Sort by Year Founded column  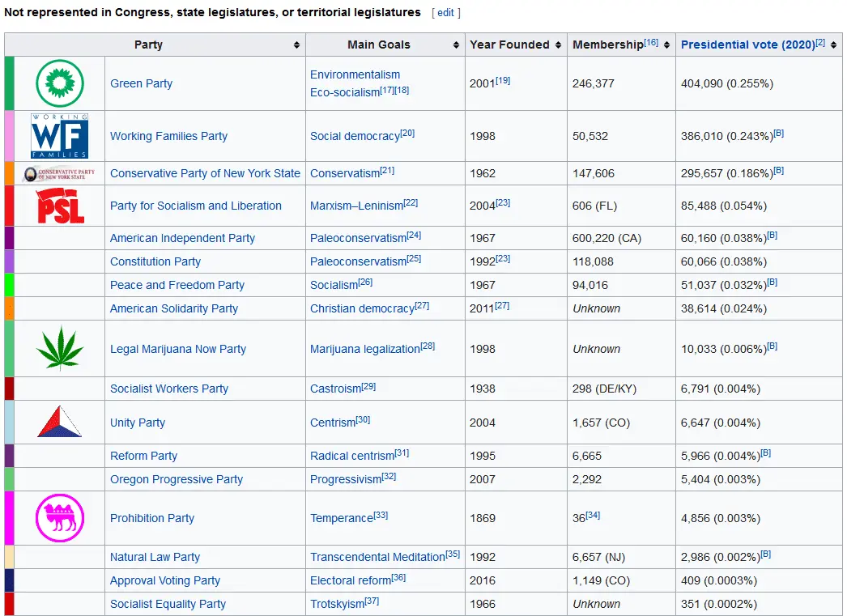pyautogui.click(x=557, y=45)
